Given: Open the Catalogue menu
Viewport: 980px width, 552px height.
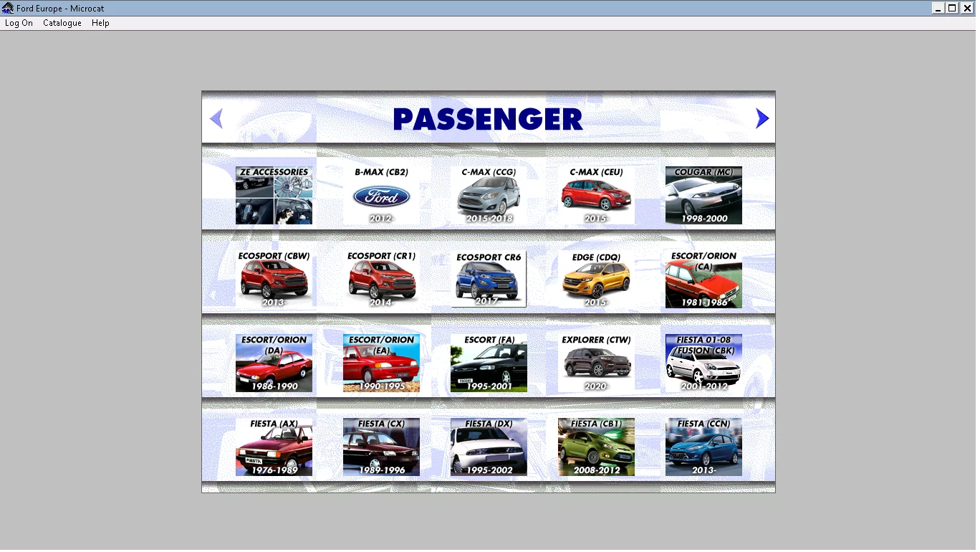Looking at the screenshot, I should point(62,23).
